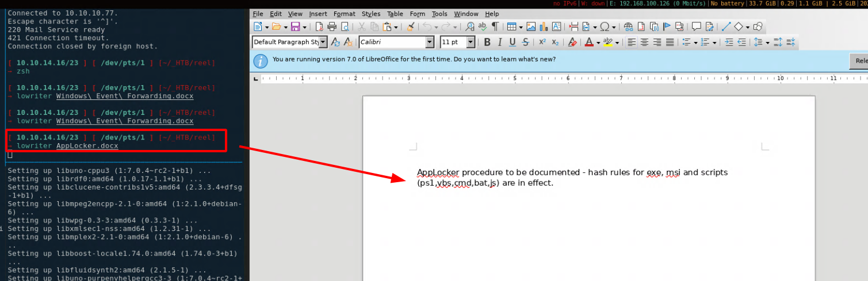Apply red font color
This screenshot has width=868, height=281.
click(589, 42)
